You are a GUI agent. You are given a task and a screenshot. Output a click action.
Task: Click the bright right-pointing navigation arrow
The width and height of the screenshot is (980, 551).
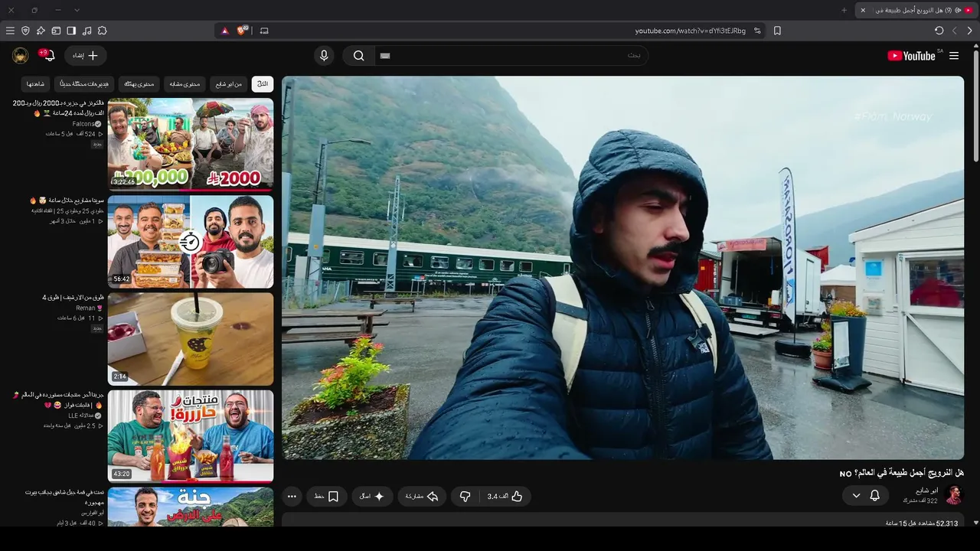(969, 31)
